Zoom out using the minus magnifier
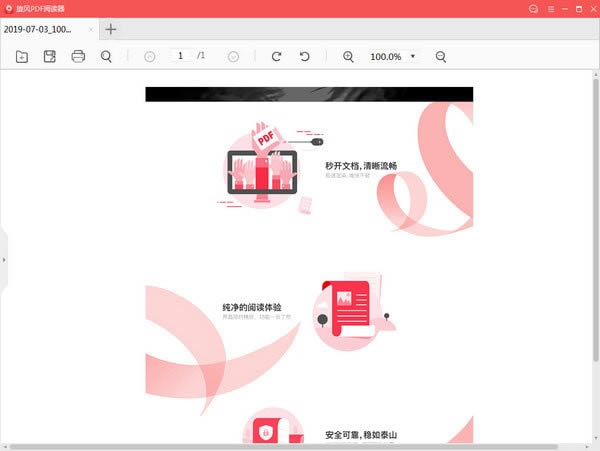The width and height of the screenshot is (600, 451). tap(441, 57)
